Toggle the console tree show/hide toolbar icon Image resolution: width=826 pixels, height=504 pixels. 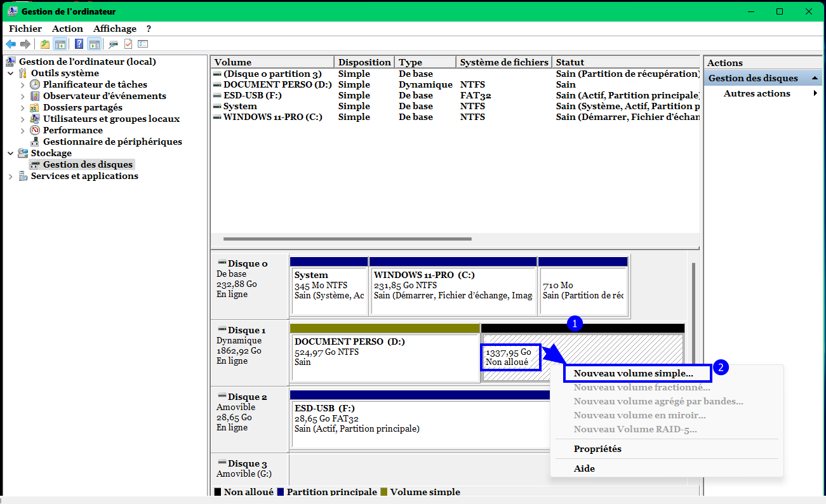click(x=60, y=44)
